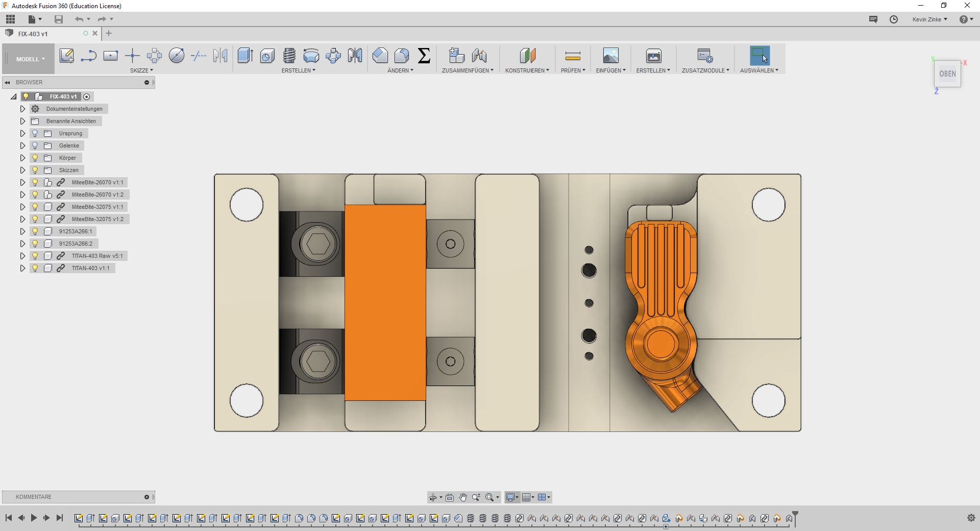Click the Create Sketch icon
The width and height of the screenshot is (980, 531).
(x=66, y=56)
